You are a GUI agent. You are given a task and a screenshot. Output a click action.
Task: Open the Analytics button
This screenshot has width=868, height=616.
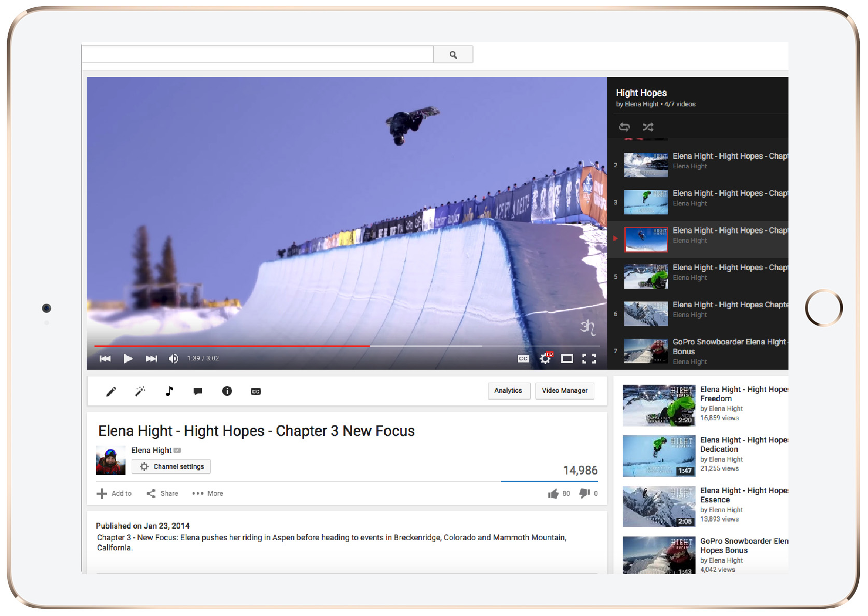(x=509, y=391)
